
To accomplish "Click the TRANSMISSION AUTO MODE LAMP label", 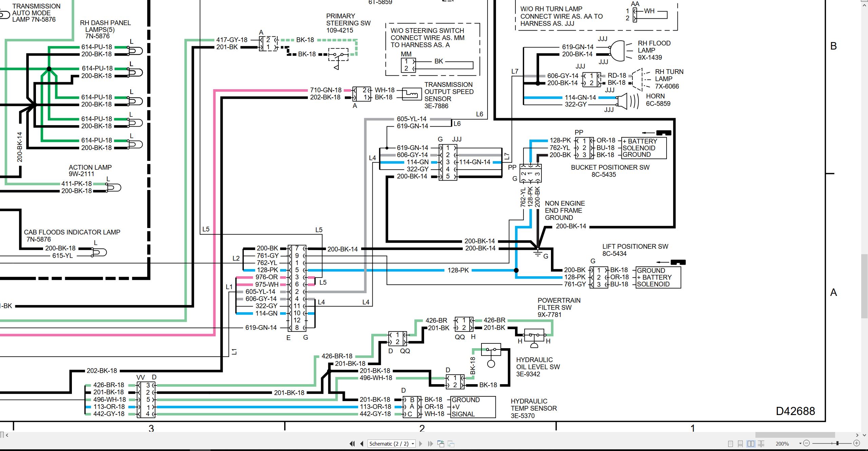I will tap(36, 13).
